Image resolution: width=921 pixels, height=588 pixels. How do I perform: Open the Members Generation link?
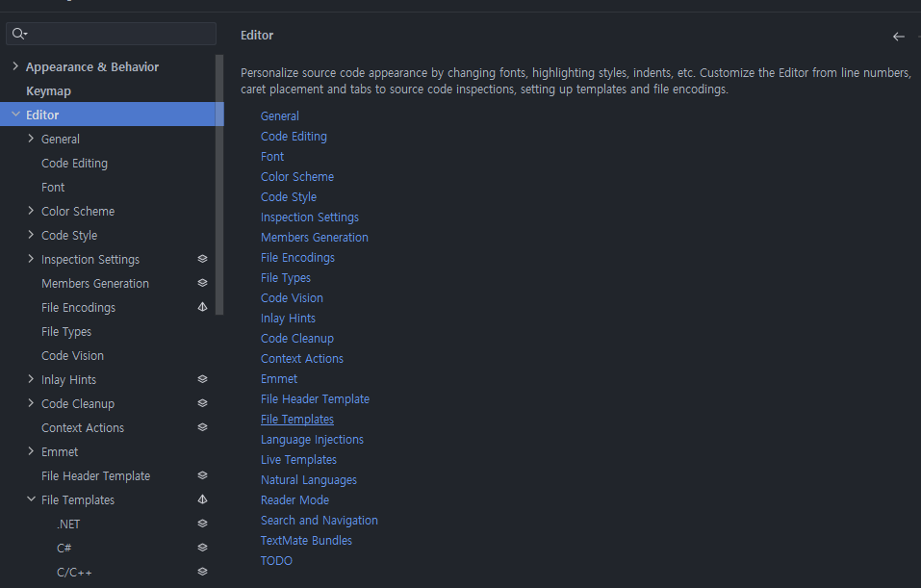tap(315, 238)
